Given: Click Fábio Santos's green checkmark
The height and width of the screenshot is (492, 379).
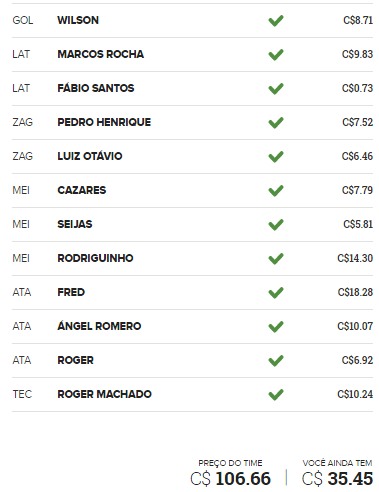Looking at the screenshot, I should 276,89.
